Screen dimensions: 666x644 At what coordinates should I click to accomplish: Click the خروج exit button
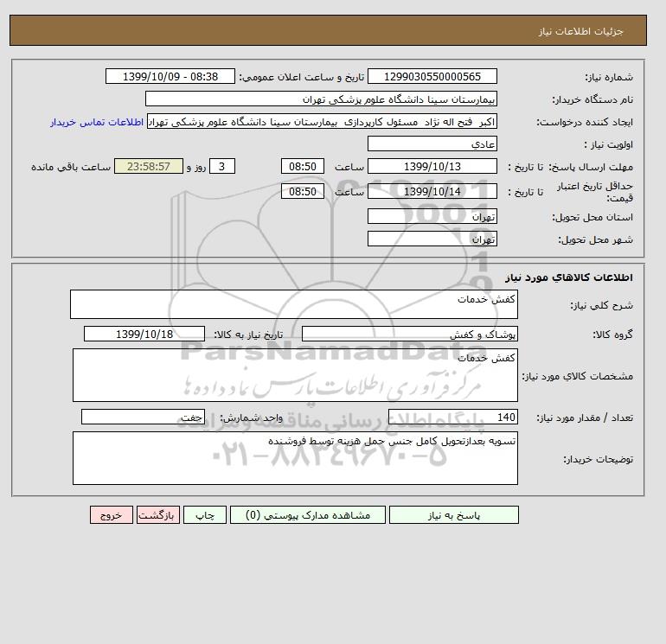coord(112,515)
